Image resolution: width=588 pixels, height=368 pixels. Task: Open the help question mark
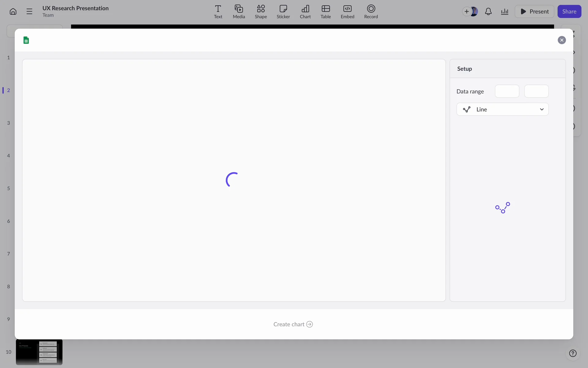(572, 353)
